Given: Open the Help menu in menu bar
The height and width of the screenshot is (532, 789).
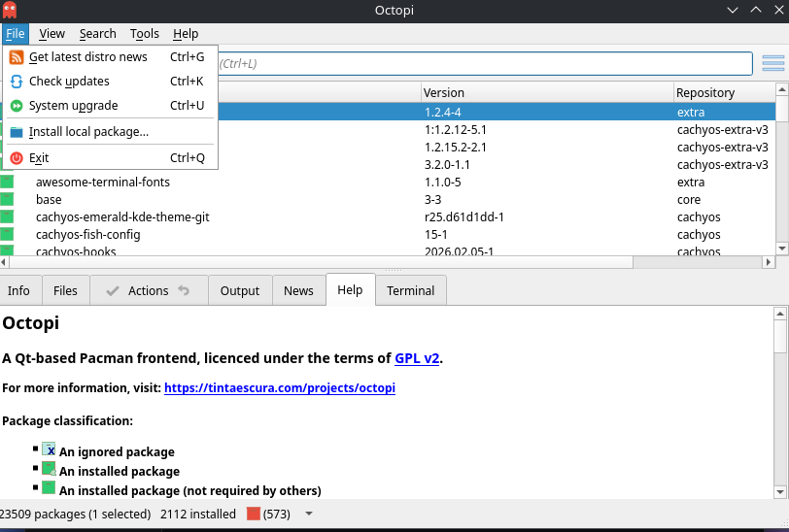Looking at the screenshot, I should tap(186, 34).
